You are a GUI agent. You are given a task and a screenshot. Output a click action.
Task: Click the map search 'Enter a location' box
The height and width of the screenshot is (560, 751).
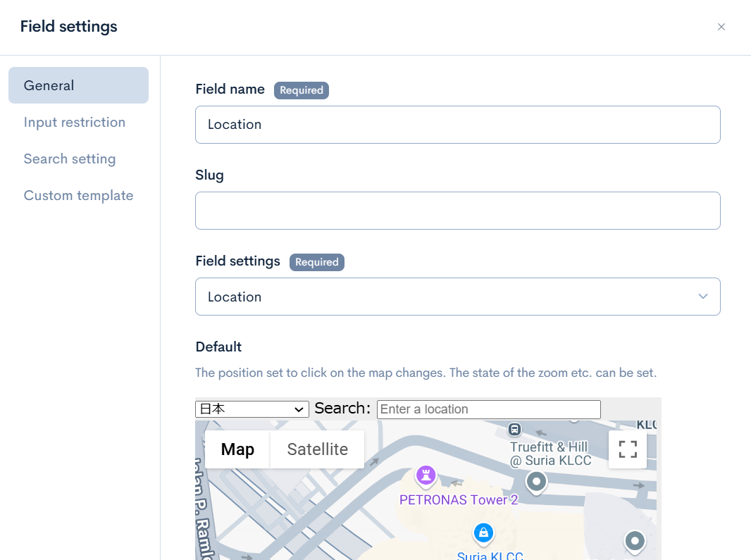click(x=488, y=409)
